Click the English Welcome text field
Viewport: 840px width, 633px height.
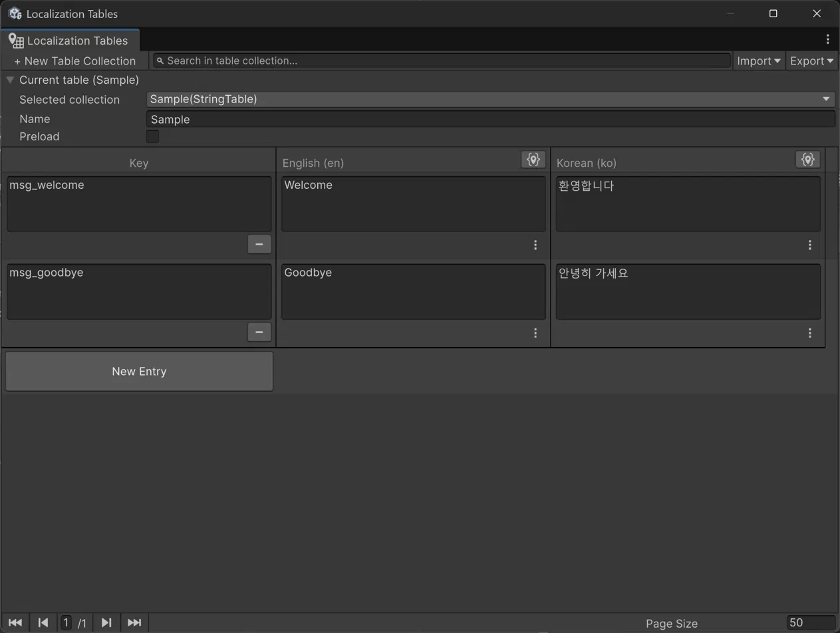(x=414, y=203)
